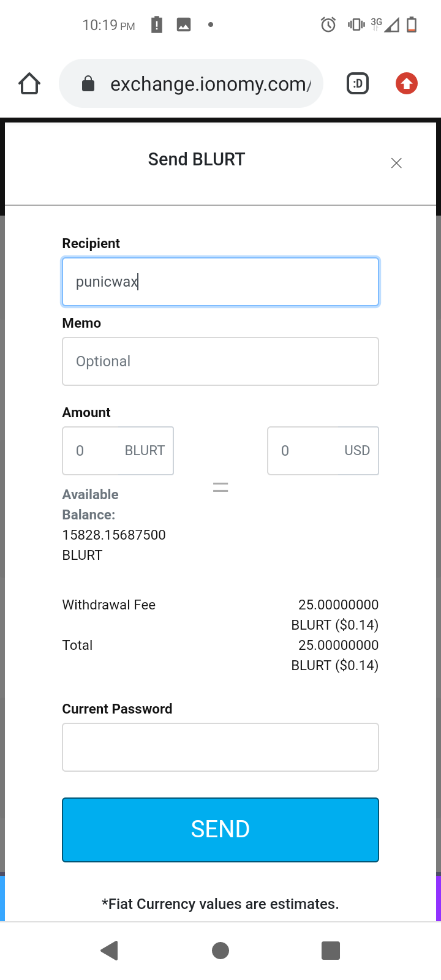This screenshot has height=980, width=441.
Task: Focus the Recipient field containing punicwax
Action: pyautogui.click(x=221, y=282)
